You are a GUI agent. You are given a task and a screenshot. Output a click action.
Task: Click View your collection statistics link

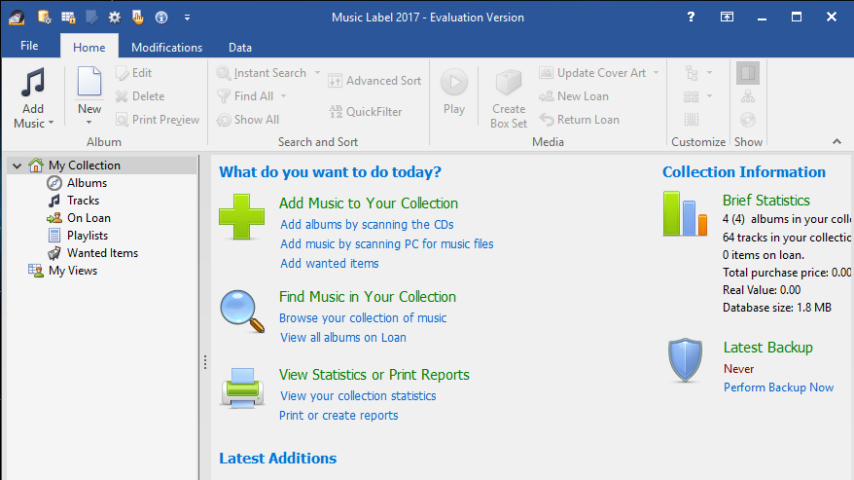click(358, 396)
